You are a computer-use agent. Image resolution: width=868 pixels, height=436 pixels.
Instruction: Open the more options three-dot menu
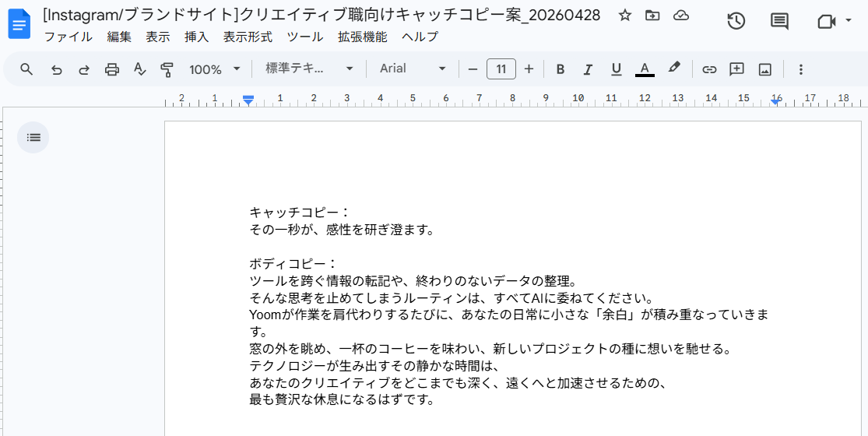pyautogui.click(x=800, y=69)
